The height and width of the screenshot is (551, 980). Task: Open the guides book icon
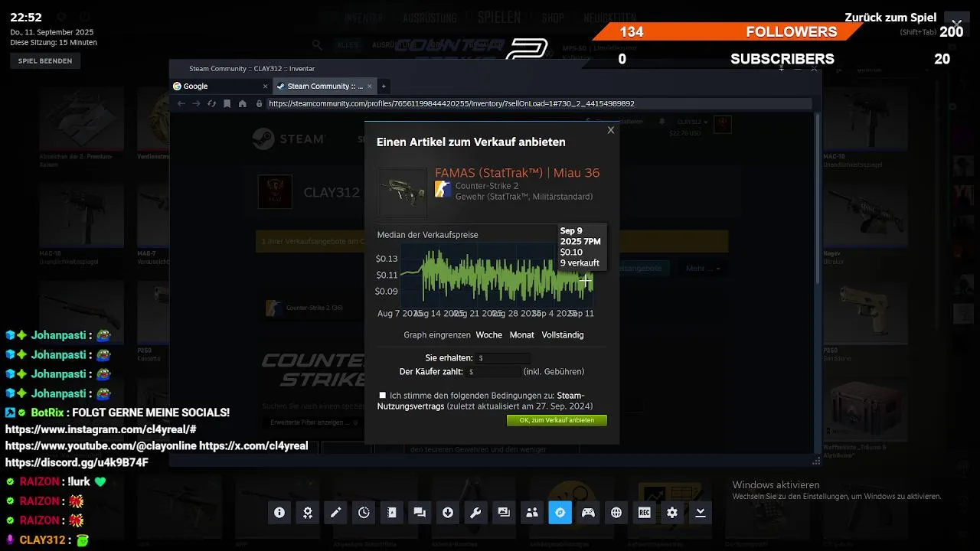pos(392,513)
